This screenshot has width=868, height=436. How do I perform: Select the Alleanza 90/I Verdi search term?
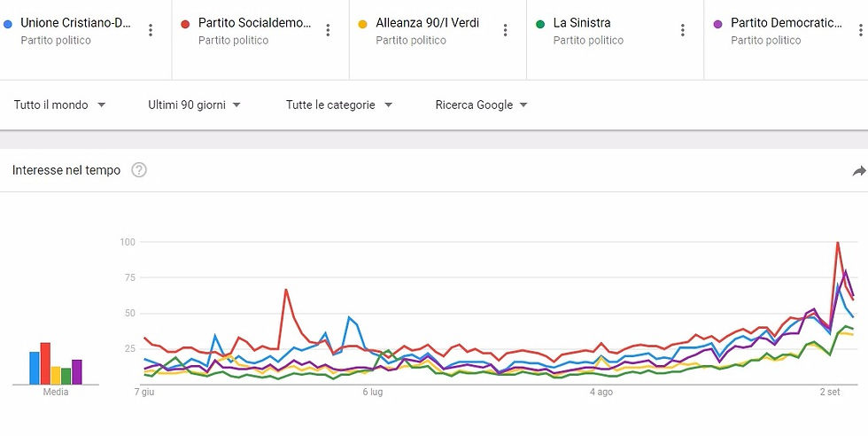(427, 23)
